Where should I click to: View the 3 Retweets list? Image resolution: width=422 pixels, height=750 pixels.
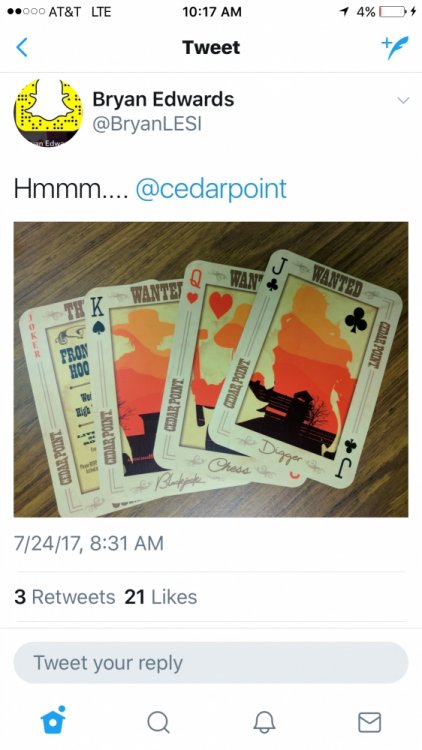(x=65, y=597)
